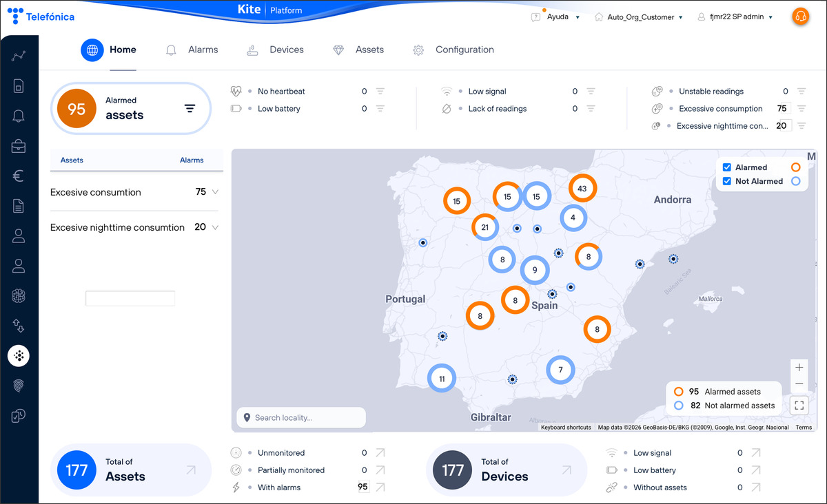827x504 pixels.
Task: Switch to the Devices tab
Action: 276,50
